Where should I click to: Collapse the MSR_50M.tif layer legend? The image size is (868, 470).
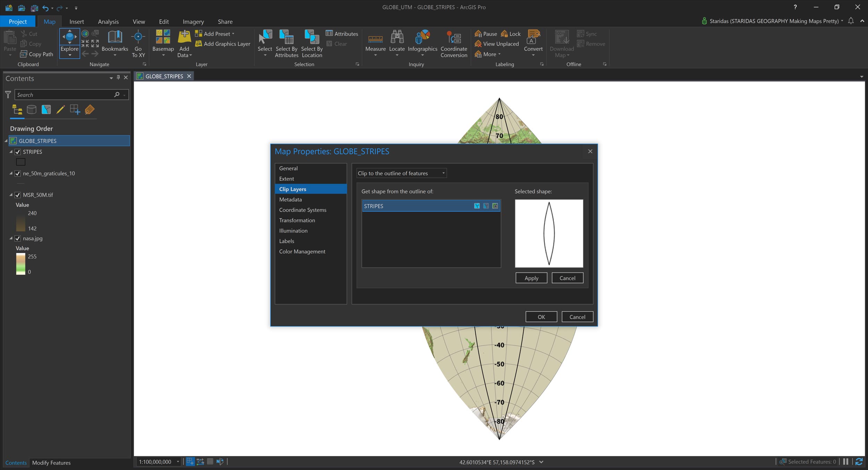click(11, 195)
